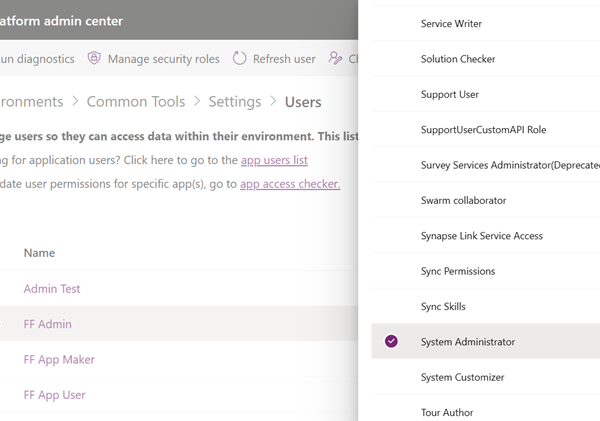
Task: Sort by the Name column header
Action: [40, 253]
